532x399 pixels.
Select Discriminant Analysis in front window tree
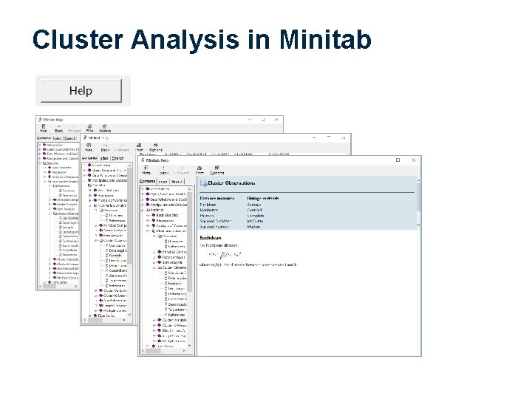(174, 330)
